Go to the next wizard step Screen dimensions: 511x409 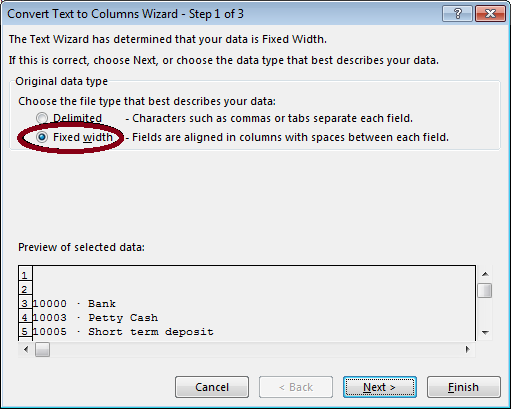[380, 387]
